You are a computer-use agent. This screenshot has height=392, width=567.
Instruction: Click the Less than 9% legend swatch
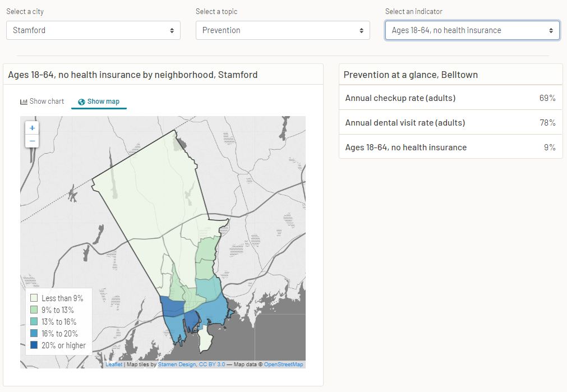tap(34, 298)
